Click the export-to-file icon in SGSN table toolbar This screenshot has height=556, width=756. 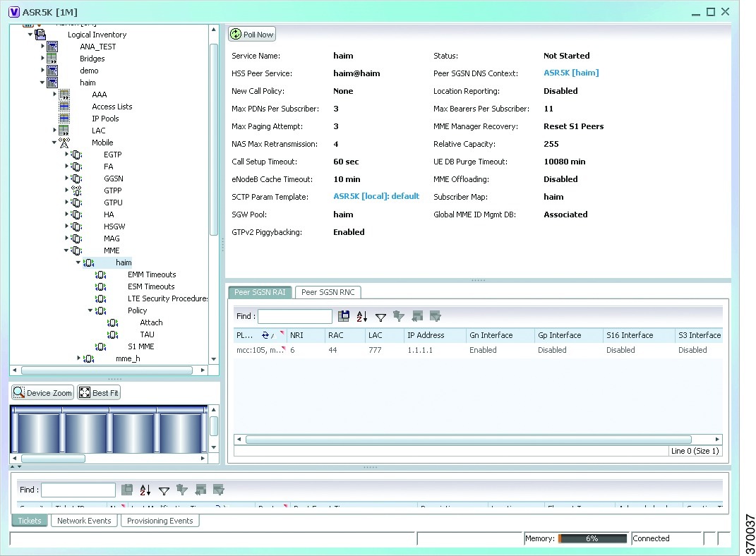344,316
